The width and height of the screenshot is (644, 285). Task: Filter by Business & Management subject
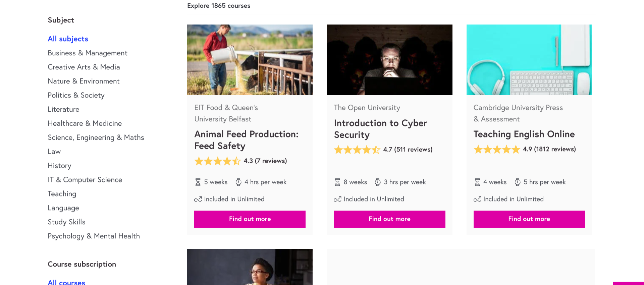point(88,53)
